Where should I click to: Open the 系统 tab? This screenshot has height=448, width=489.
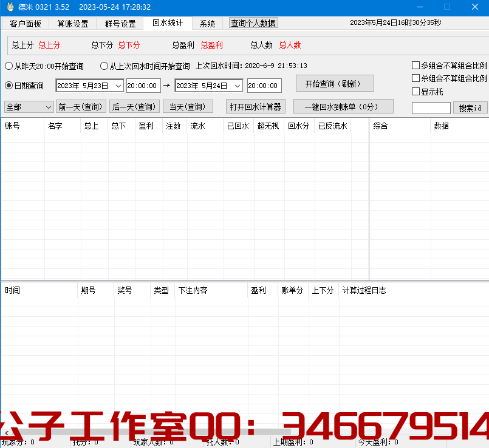tap(207, 24)
